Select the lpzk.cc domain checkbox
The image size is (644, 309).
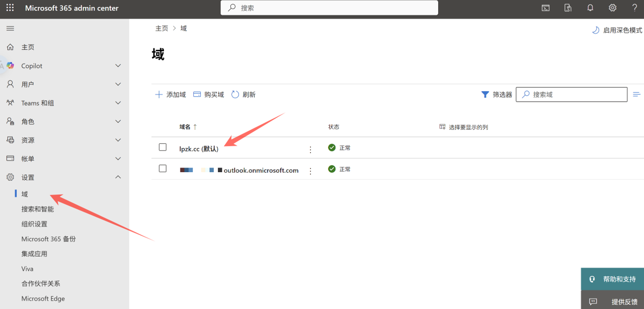[163, 147]
